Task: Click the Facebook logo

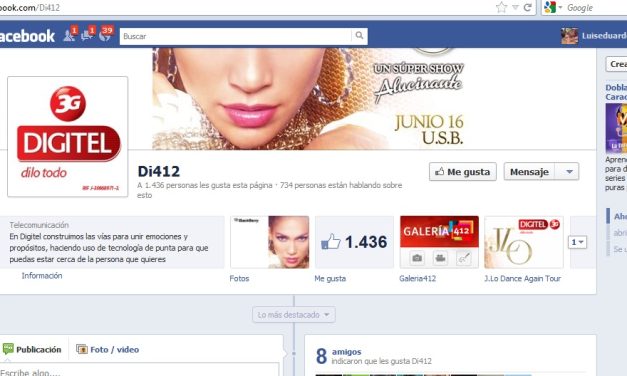Action: [27, 36]
